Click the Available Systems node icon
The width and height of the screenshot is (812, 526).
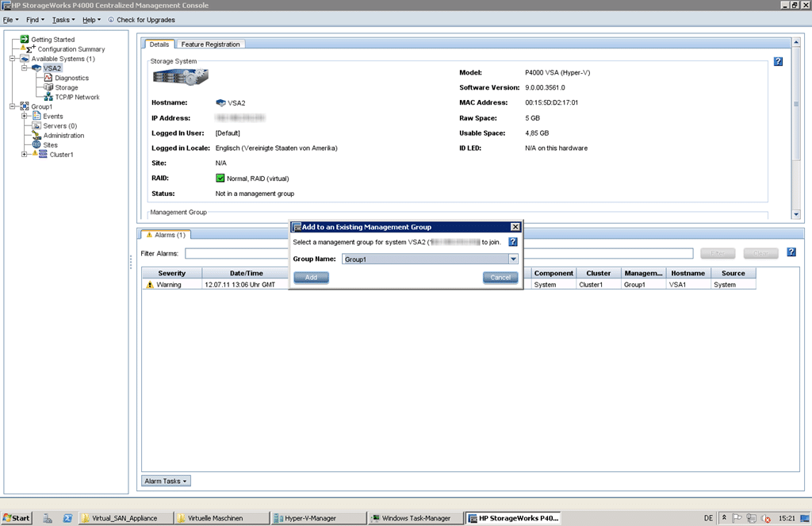pyautogui.click(x=25, y=59)
